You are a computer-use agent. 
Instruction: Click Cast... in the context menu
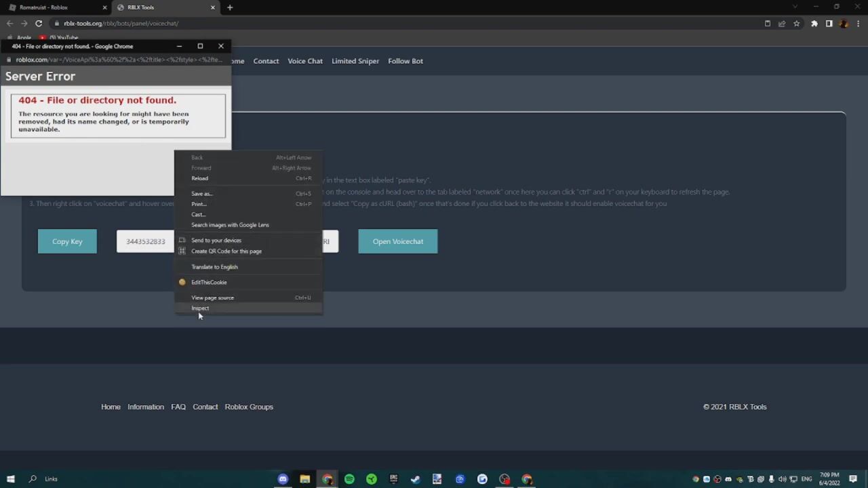click(248, 214)
